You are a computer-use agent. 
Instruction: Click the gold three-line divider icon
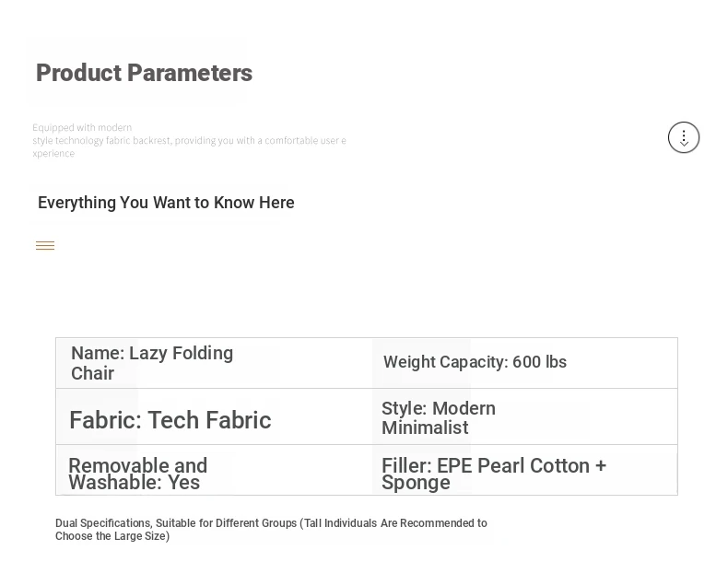45,245
